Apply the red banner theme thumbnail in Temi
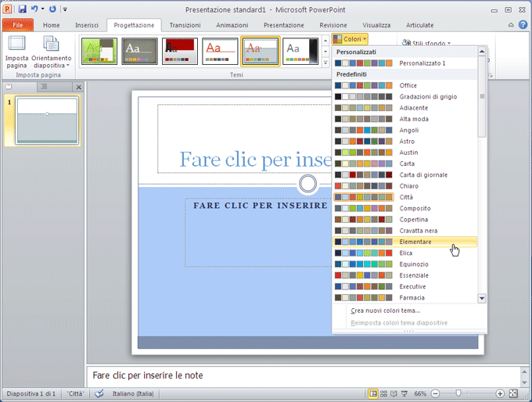 pyautogui.click(x=180, y=51)
